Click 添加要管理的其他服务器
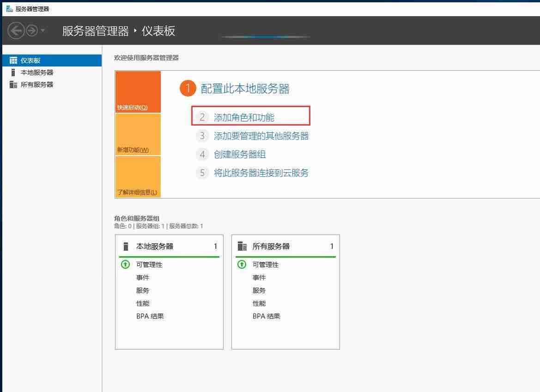Viewport: 540px width, 392px height. tap(261, 136)
